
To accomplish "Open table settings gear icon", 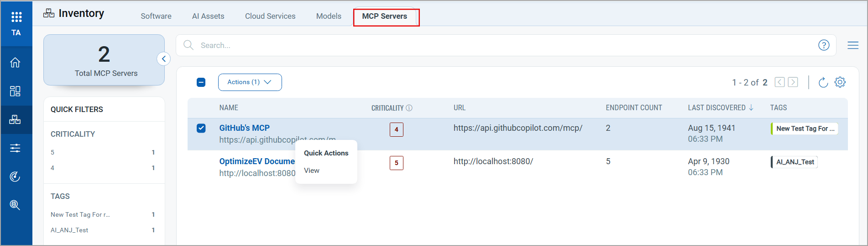I will [x=840, y=82].
